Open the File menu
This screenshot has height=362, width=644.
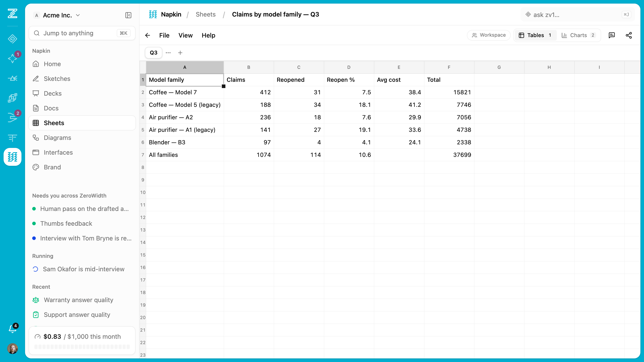(164, 35)
